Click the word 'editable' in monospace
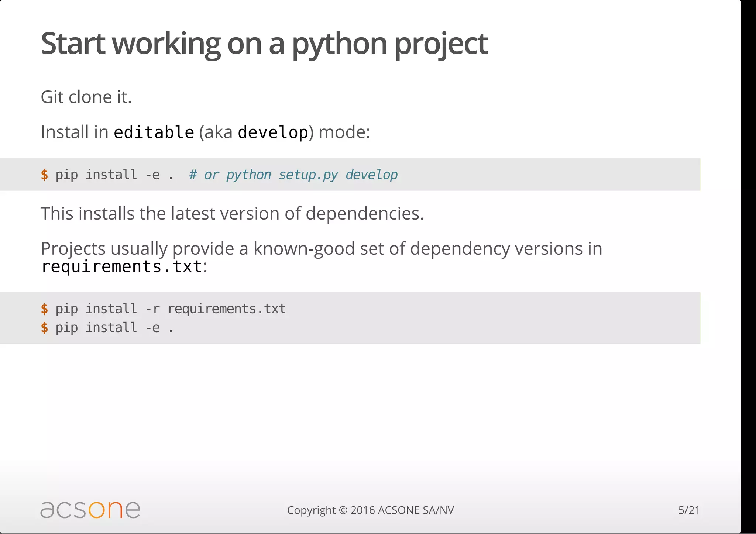Viewport: 756px width, 534px height. point(154,132)
